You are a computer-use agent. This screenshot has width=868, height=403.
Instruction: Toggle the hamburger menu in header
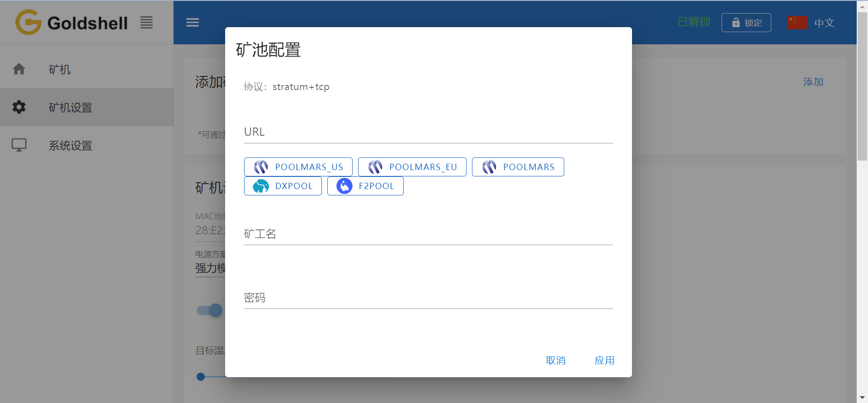(x=193, y=23)
